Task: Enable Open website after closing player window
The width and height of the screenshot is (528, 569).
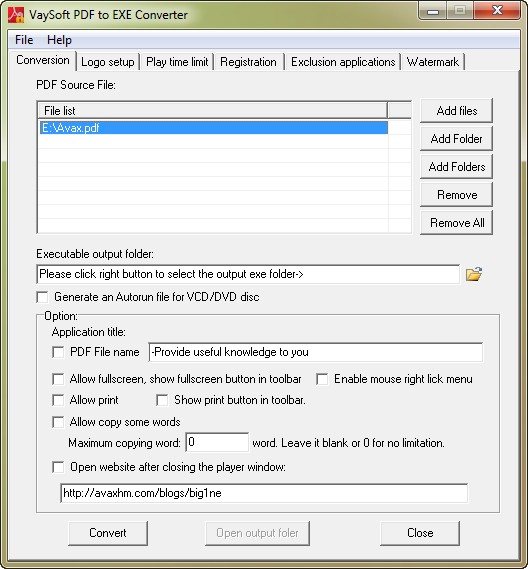Action: pos(58,467)
